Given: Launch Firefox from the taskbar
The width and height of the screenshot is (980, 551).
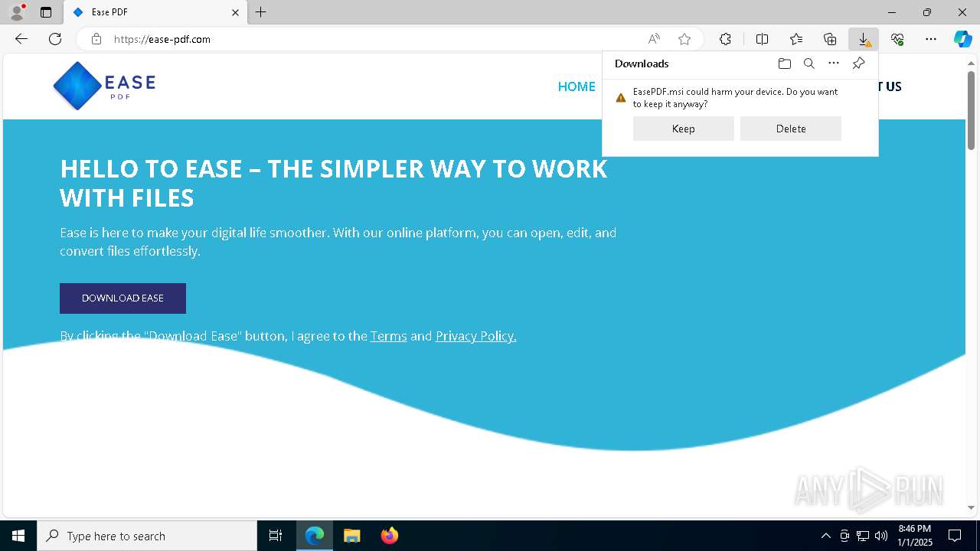Looking at the screenshot, I should (389, 536).
